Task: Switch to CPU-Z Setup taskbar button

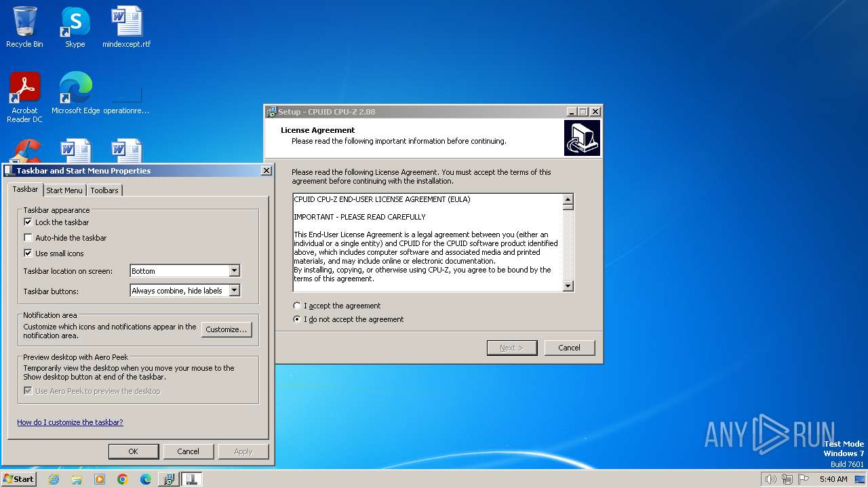Action: tap(168, 479)
